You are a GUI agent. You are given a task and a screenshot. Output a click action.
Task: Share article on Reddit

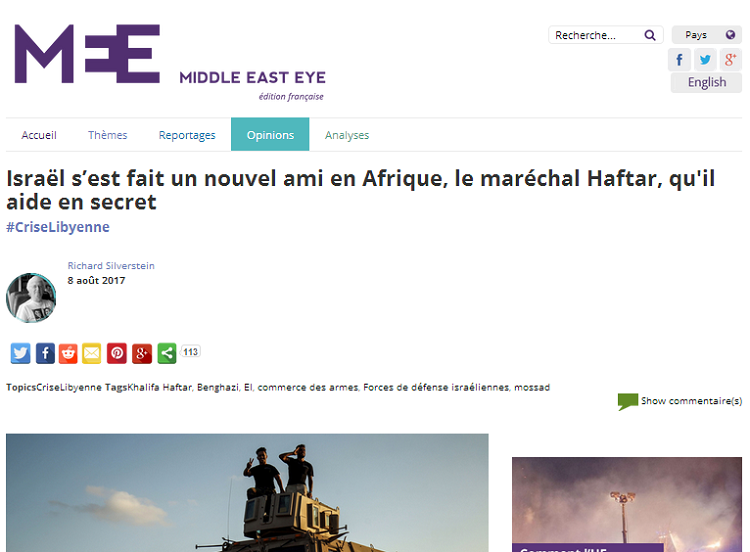pos(68,353)
